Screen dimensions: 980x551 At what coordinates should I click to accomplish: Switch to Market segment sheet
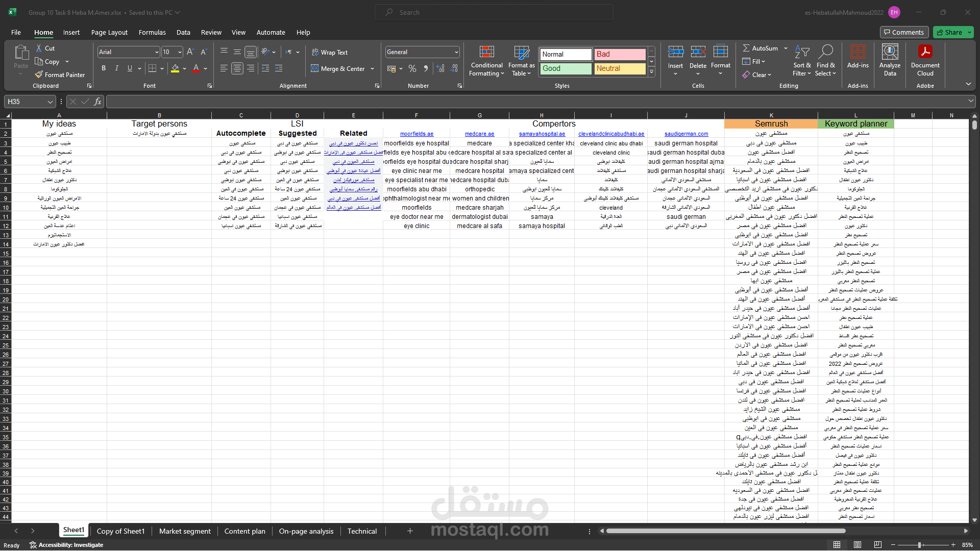point(185,531)
